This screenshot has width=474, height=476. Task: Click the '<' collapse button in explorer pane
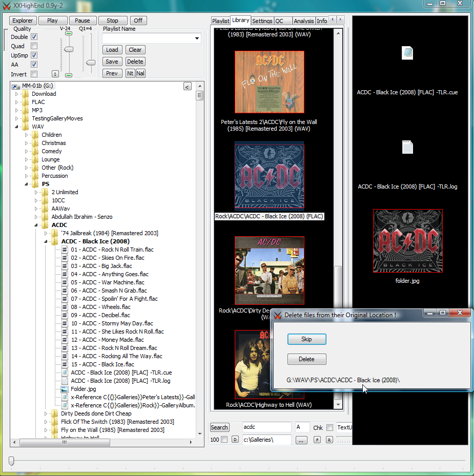point(188,87)
